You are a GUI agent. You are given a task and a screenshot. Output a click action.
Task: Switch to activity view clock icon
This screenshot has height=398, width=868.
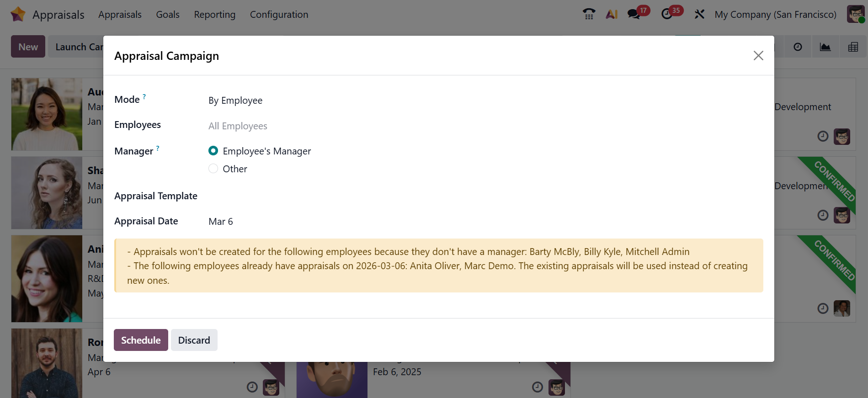(x=798, y=47)
